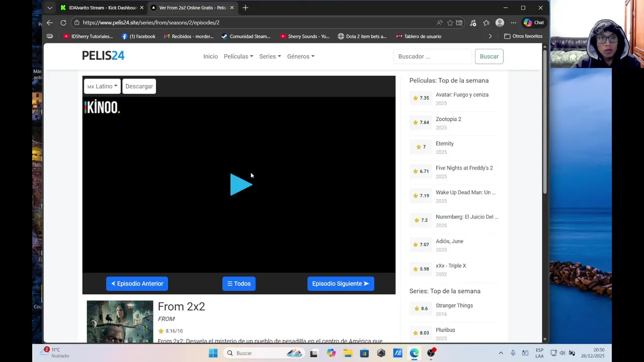Image resolution: width=644 pixels, height=362 pixels.
Task: Open Zootopia 2 from top movies
Action: 448,119
